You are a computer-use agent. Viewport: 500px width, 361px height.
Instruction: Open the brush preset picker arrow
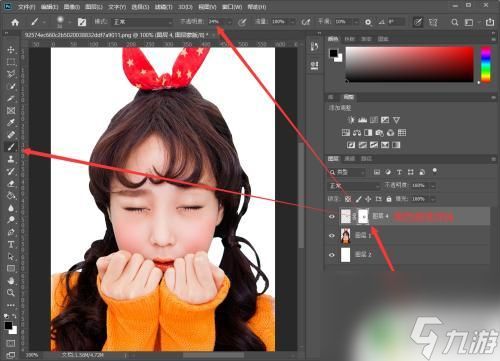(70, 22)
